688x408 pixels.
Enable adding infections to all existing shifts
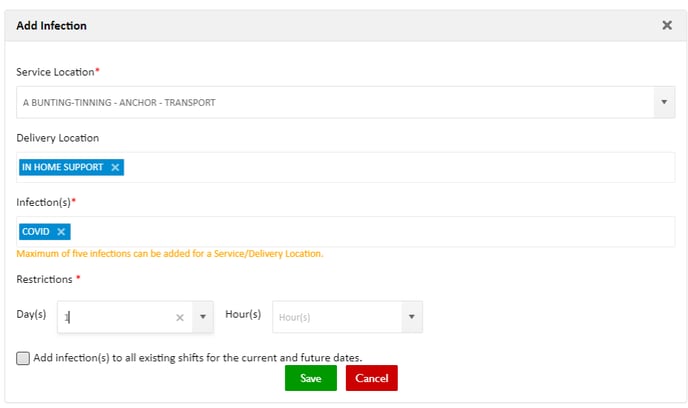[x=23, y=358]
